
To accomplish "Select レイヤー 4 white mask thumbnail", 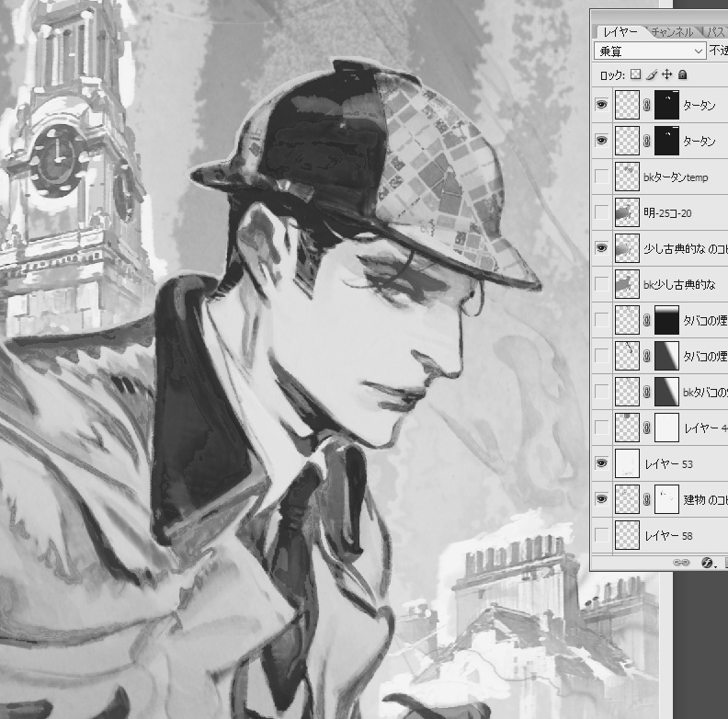I will [x=666, y=428].
